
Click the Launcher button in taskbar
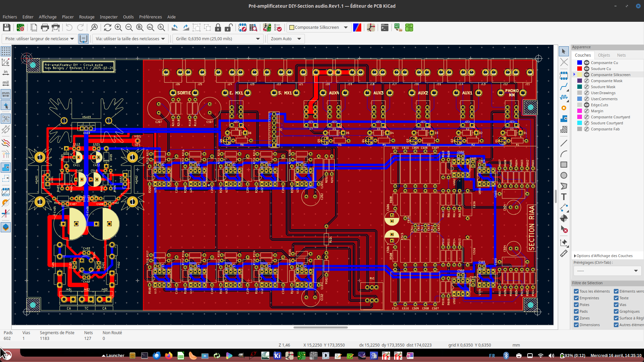tap(113, 356)
